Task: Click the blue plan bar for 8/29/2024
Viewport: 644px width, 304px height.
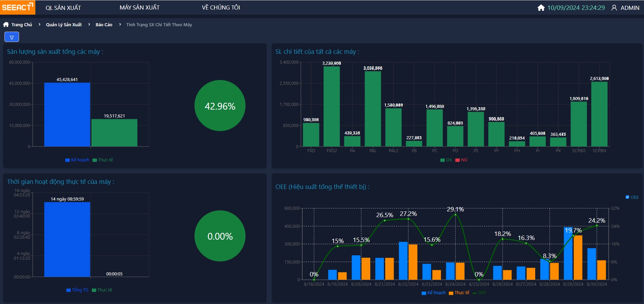Action: [568, 253]
